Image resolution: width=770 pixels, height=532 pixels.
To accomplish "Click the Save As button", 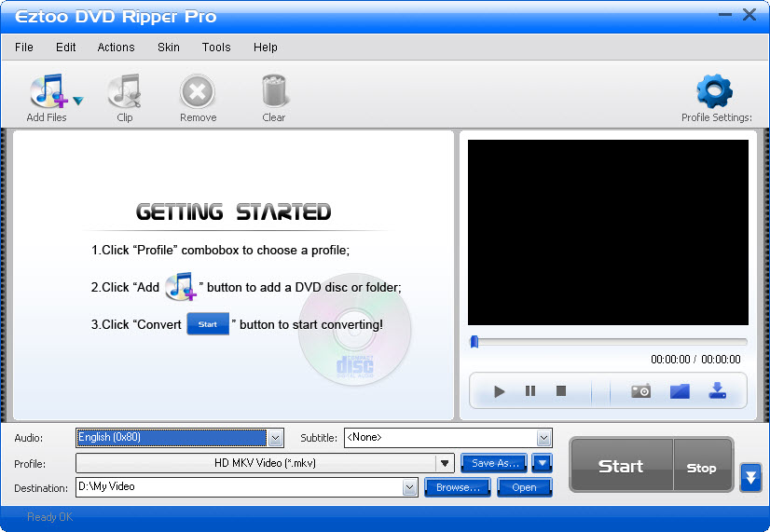I will coord(494,463).
